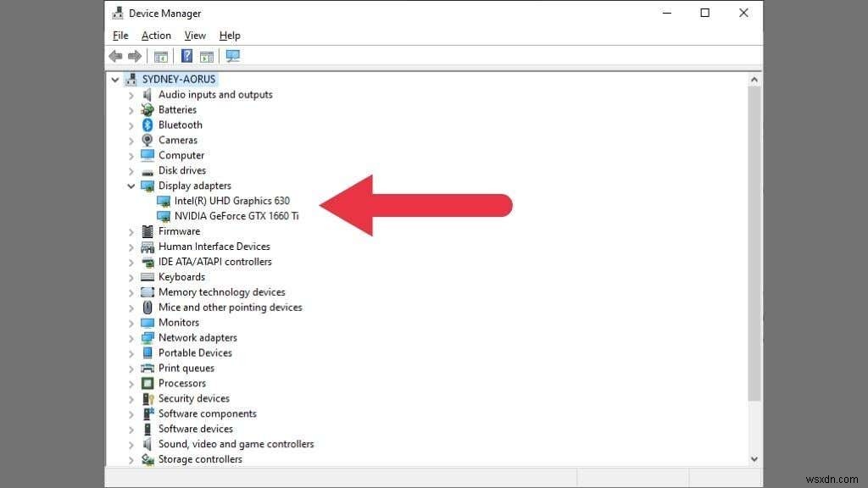
Task: Close the Device Manager window
Action: (x=743, y=13)
